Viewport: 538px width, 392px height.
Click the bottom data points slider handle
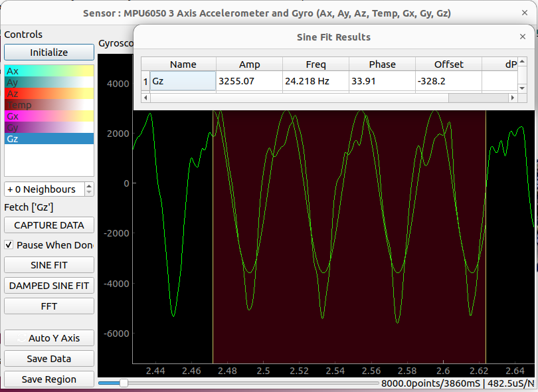(124, 383)
